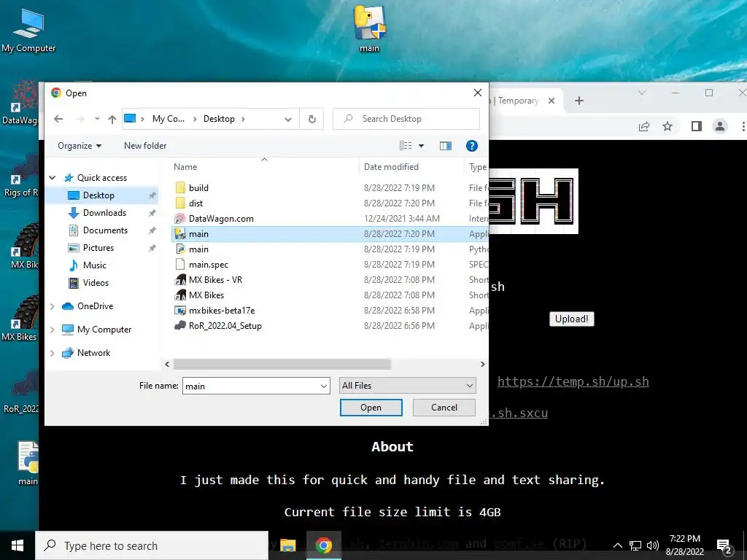This screenshot has height=560, width=747.
Task: Refresh the Desktop folder listing
Action: coord(312,119)
